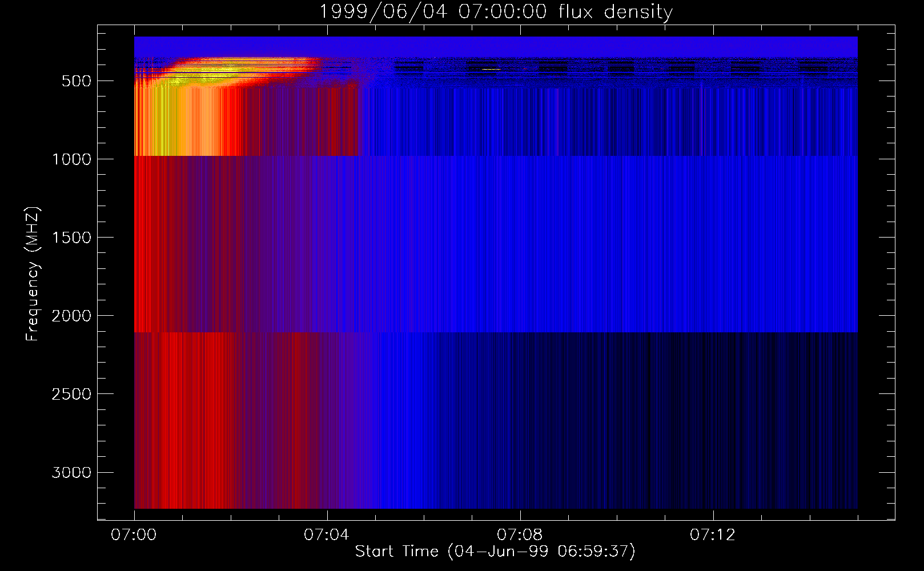Click the 3000 frequency tick label

point(71,472)
